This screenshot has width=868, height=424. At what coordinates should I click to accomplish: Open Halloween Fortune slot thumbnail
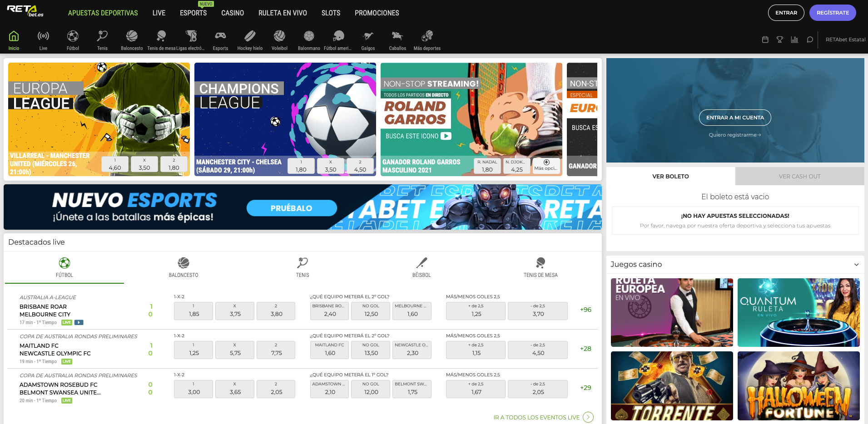(x=799, y=386)
